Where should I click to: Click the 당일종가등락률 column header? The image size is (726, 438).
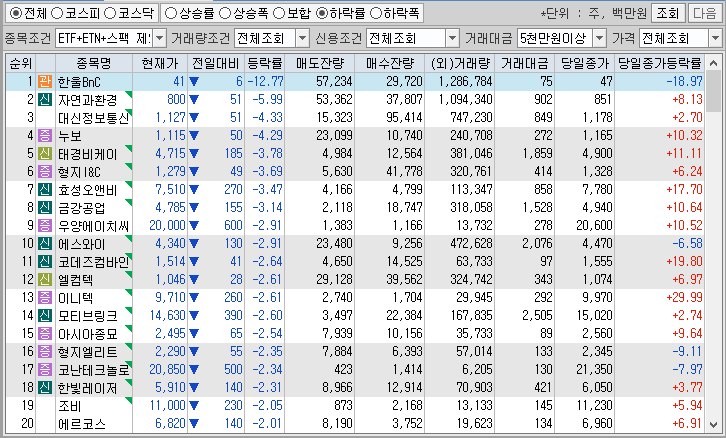(660, 63)
